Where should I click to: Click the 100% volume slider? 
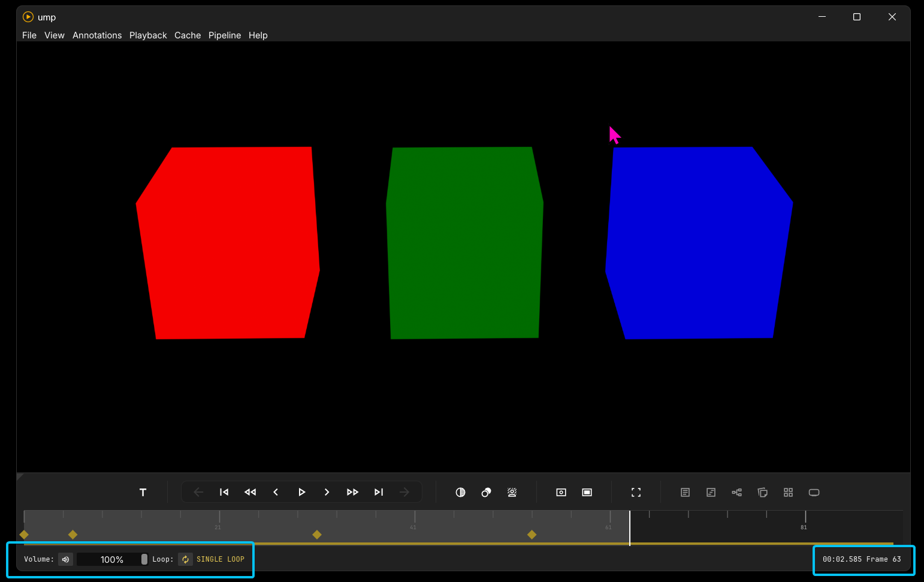[x=112, y=559]
